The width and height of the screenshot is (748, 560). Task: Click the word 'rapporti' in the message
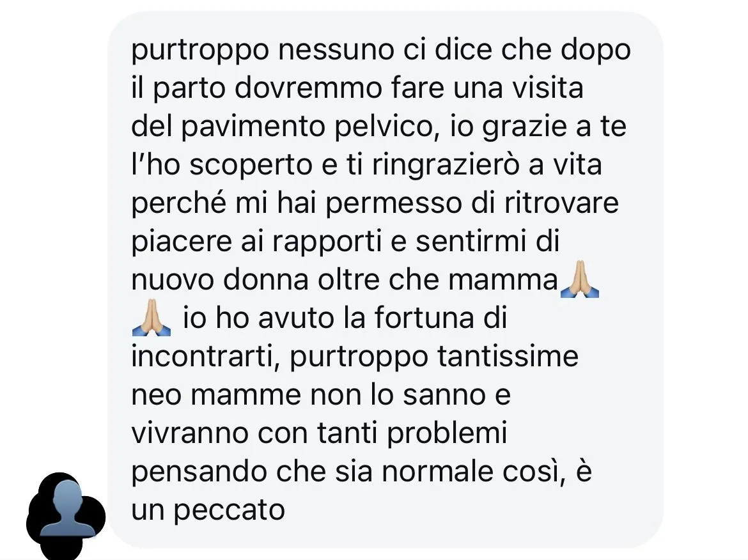coord(327,242)
